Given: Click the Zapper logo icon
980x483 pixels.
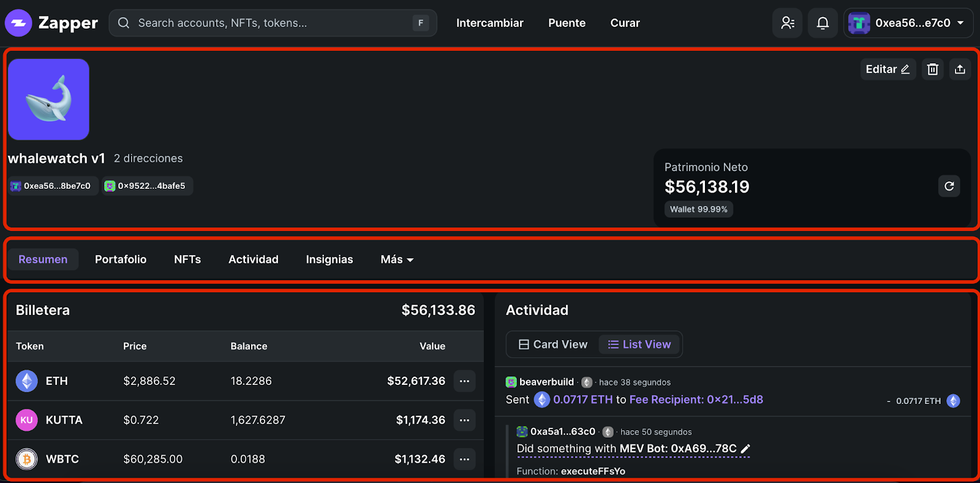Looking at the screenshot, I should pyautogui.click(x=18, y=23).
